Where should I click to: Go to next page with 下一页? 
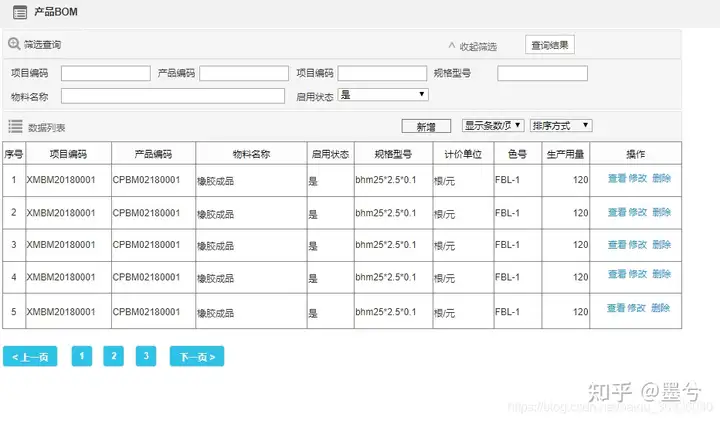[197, 356]
